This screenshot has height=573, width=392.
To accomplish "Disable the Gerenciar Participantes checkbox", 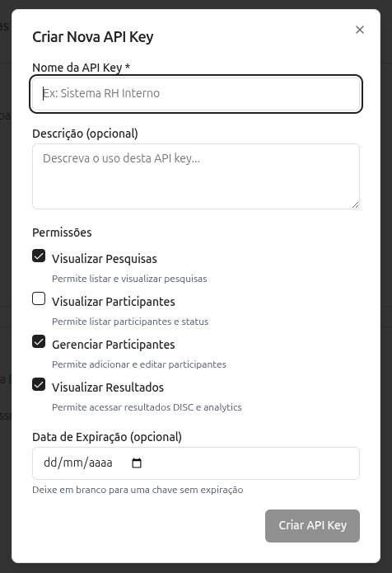I will pyautogui.click(x=39, y=341).
